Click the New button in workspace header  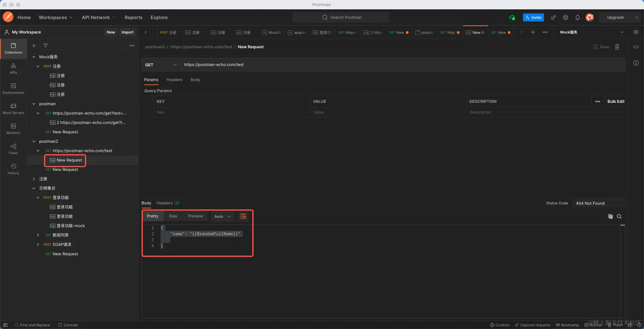click(111, 32)
